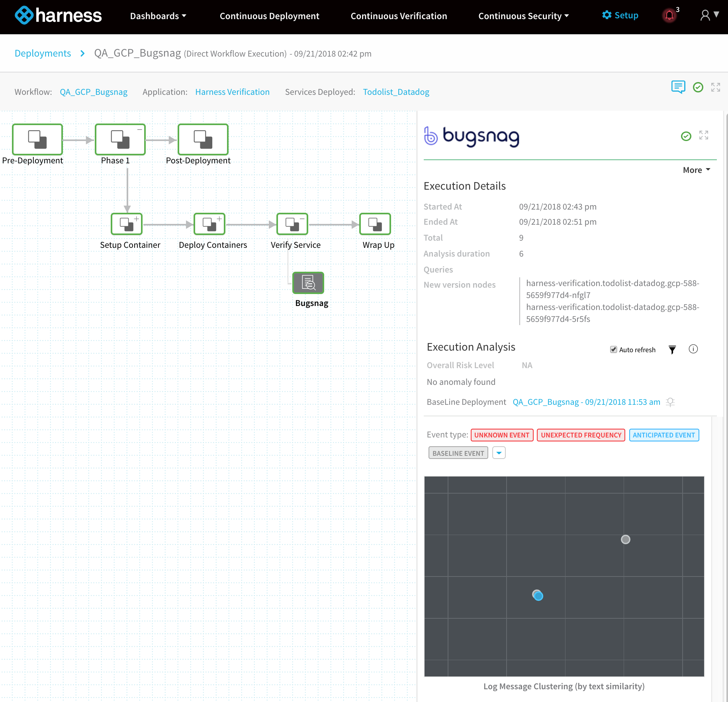Click the Started At value 02:43 pm
The height and width of the screenshot is (702, 728).
[558, 207]
